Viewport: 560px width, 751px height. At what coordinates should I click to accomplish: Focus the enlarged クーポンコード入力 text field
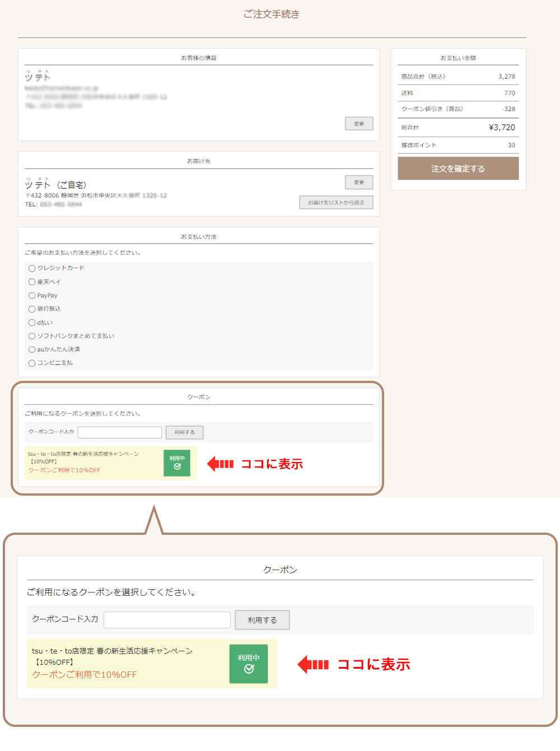[167, 620]
